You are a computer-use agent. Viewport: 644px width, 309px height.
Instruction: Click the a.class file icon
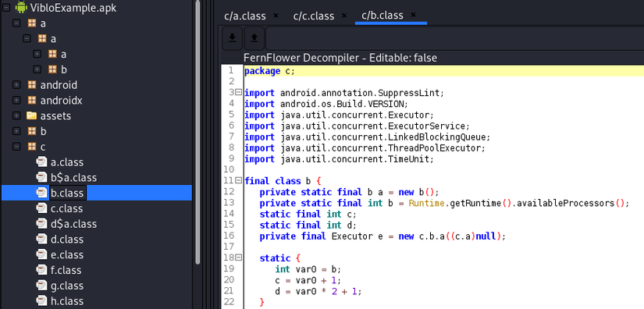41,162
